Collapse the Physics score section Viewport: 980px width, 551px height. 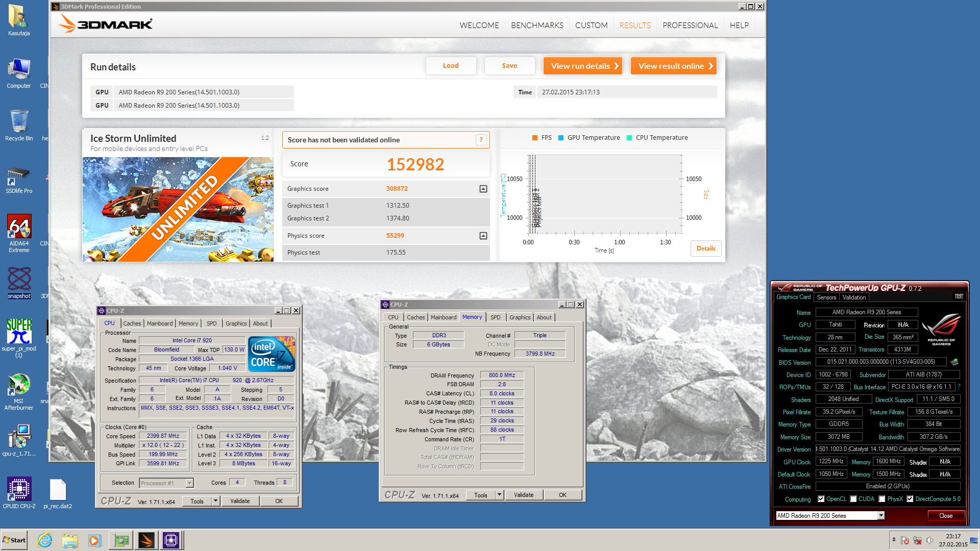click(x=483, y=236)
